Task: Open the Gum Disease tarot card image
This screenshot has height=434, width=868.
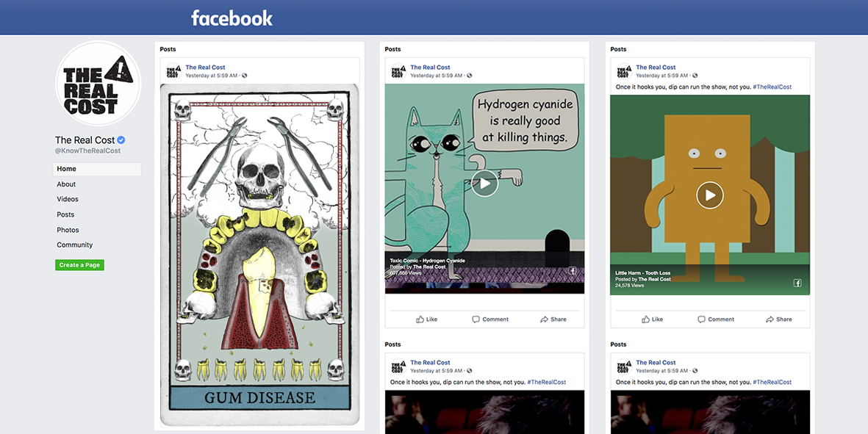Action: tap(259, 255)
